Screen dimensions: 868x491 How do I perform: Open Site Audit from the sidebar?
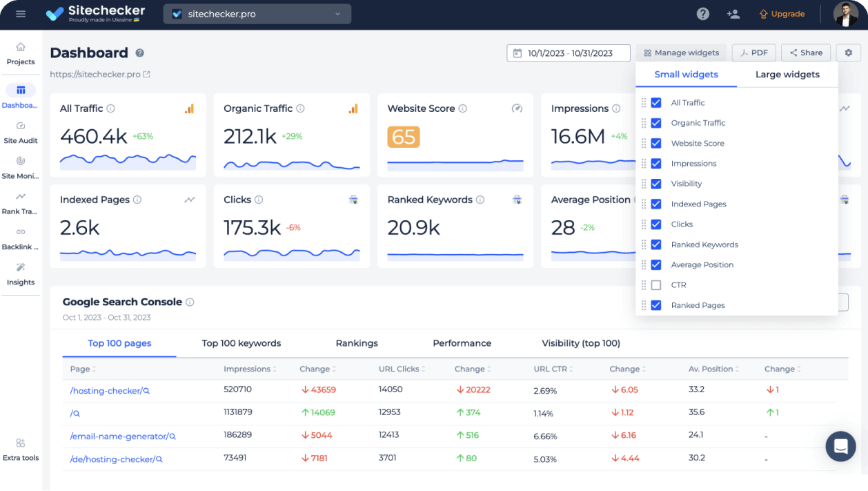[21, 133]
